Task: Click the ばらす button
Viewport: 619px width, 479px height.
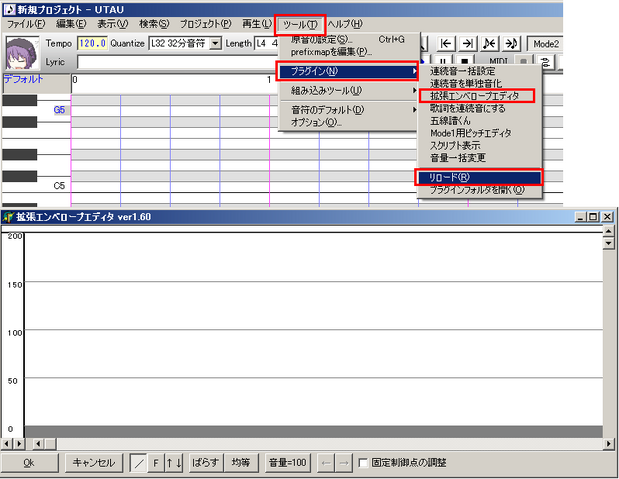Action: pos(206,463)
